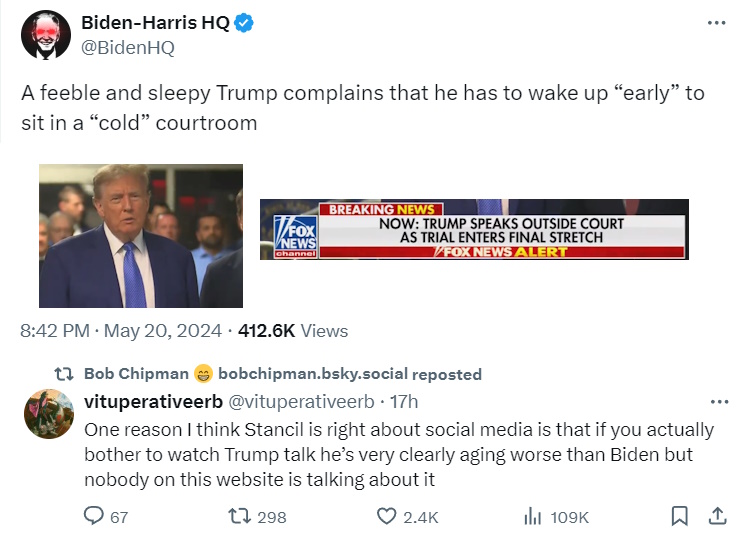
Task: View analytics for the 109K views tweet
Action: (x=533, y=516)
